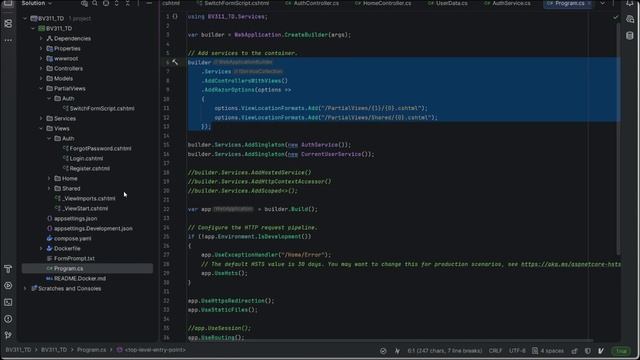Expand the Shared folder under Views
This screenshot has height=360, width=640.
tap(49, 189)
